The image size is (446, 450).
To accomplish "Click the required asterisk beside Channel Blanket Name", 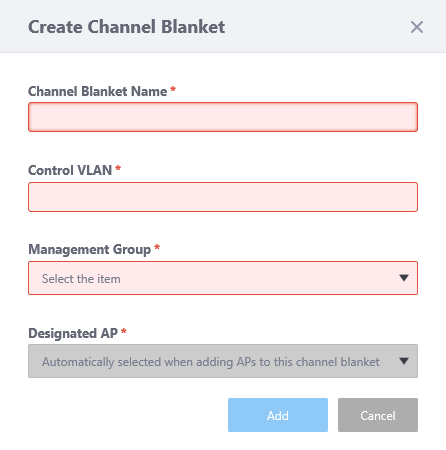I will pyautogui.click(x=173, y=89).
